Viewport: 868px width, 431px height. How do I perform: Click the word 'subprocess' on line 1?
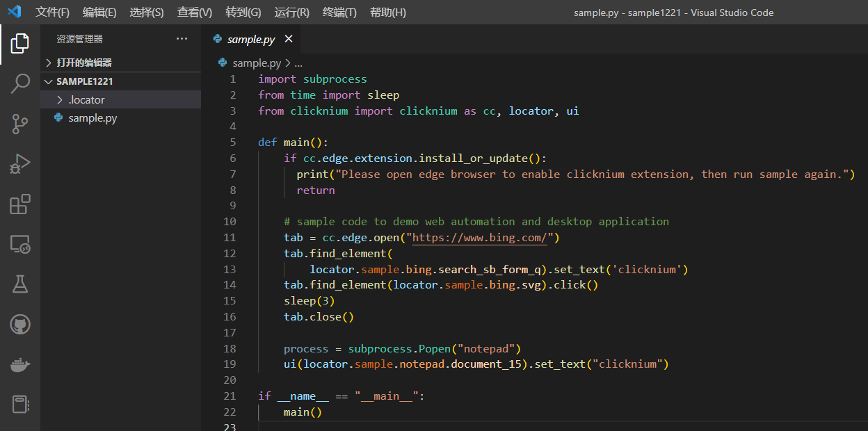coord(335,79)
